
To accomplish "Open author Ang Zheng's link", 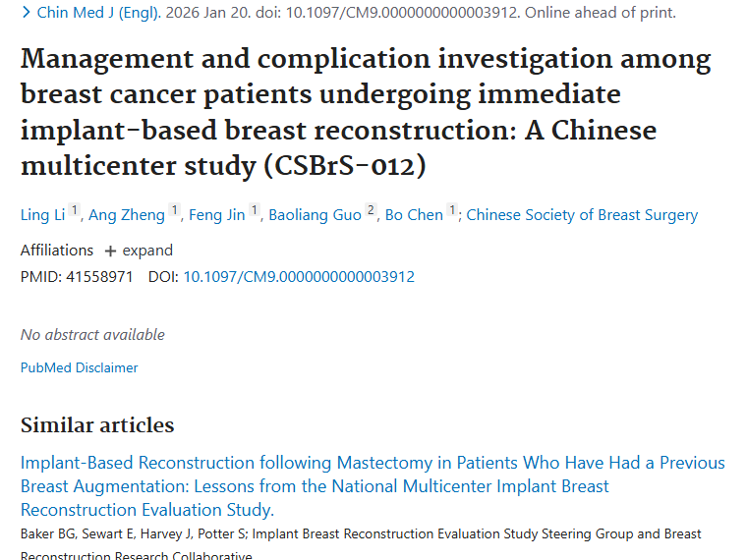I will (127, 215).
